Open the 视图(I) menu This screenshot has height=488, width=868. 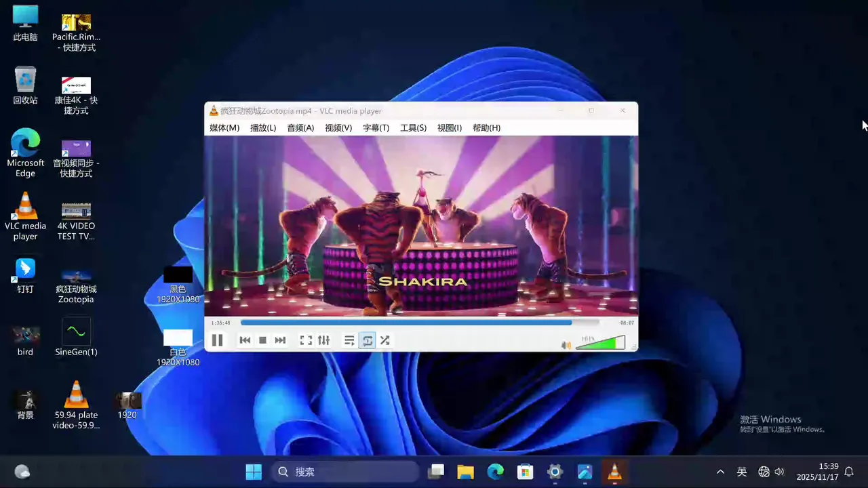tap(450, 128)
